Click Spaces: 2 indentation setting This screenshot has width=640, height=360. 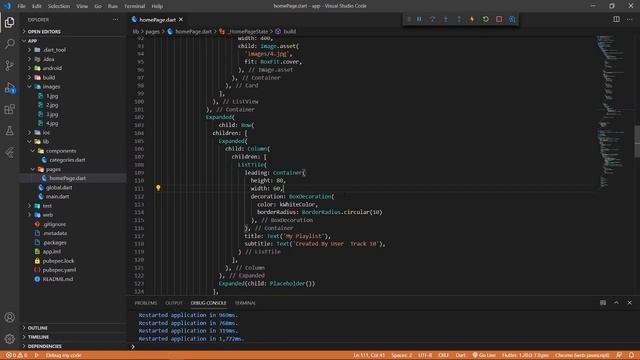click(402, 355)
